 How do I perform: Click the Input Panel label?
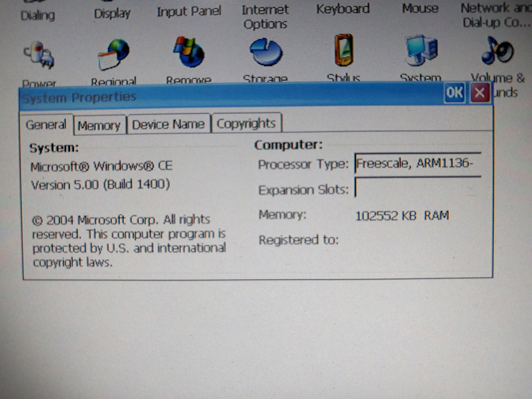pyautogui.click(x=189, y=12)
